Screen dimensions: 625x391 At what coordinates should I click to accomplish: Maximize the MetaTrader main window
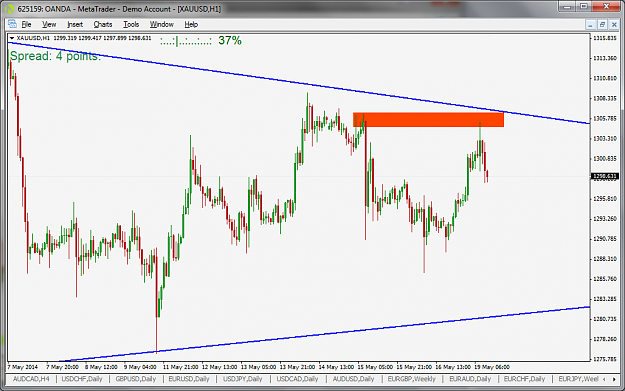584,6
